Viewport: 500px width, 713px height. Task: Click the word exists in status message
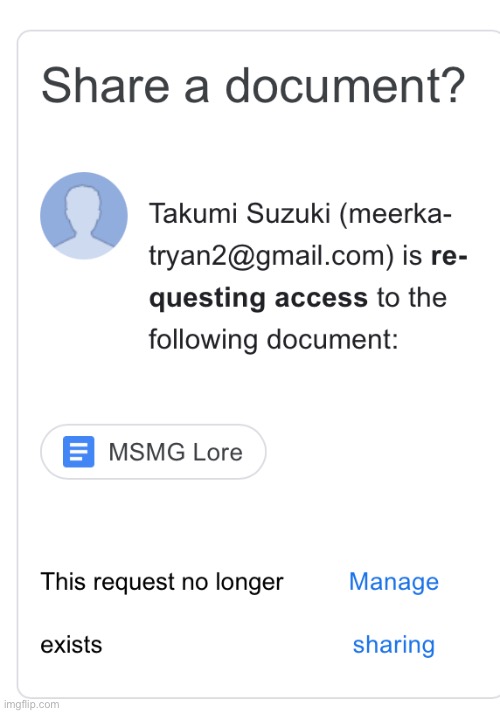pos(71,645)
